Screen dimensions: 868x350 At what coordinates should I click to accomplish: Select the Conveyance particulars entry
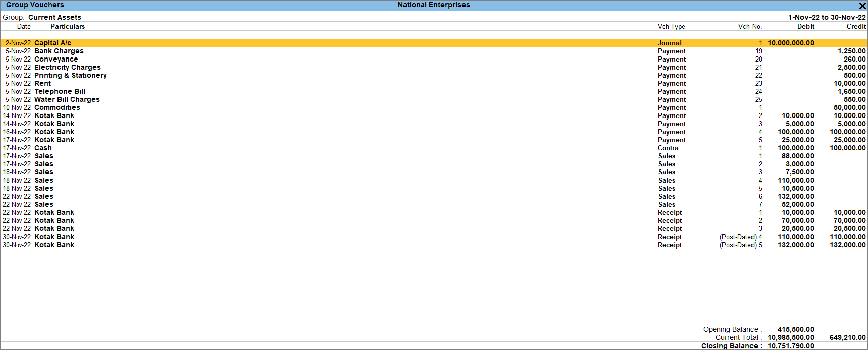[56, 59]
